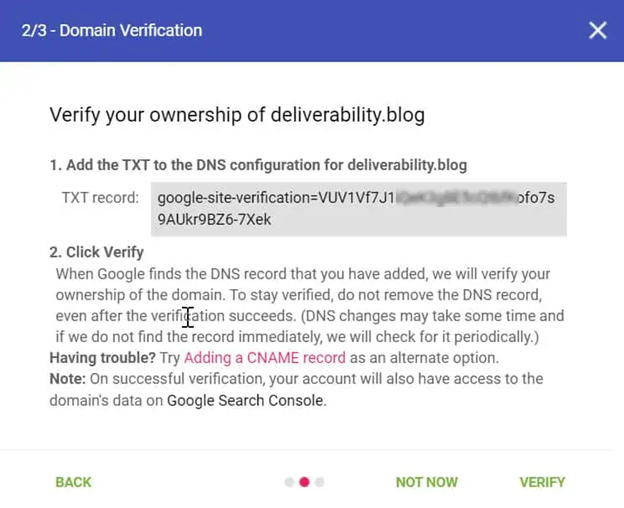Close the Domain Verification dialog with X
Viewport: 624px width, 508px height.
pos(597,30)
